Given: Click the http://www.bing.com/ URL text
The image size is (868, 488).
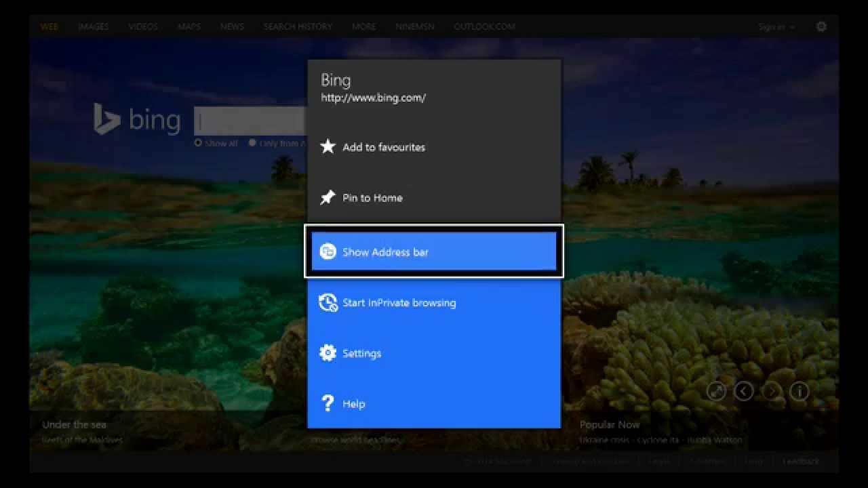Looking at the screenshot, I should [374, 98].
